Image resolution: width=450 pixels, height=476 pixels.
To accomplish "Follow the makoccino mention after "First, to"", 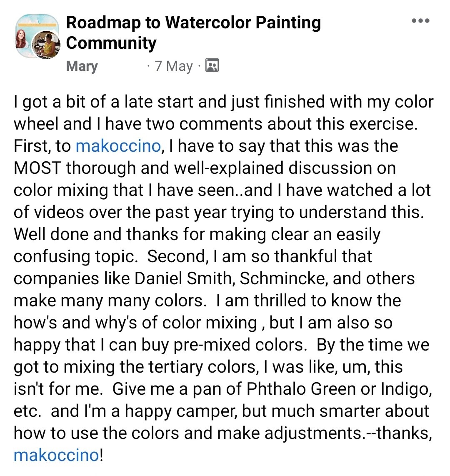I will [x=118, y=146].
